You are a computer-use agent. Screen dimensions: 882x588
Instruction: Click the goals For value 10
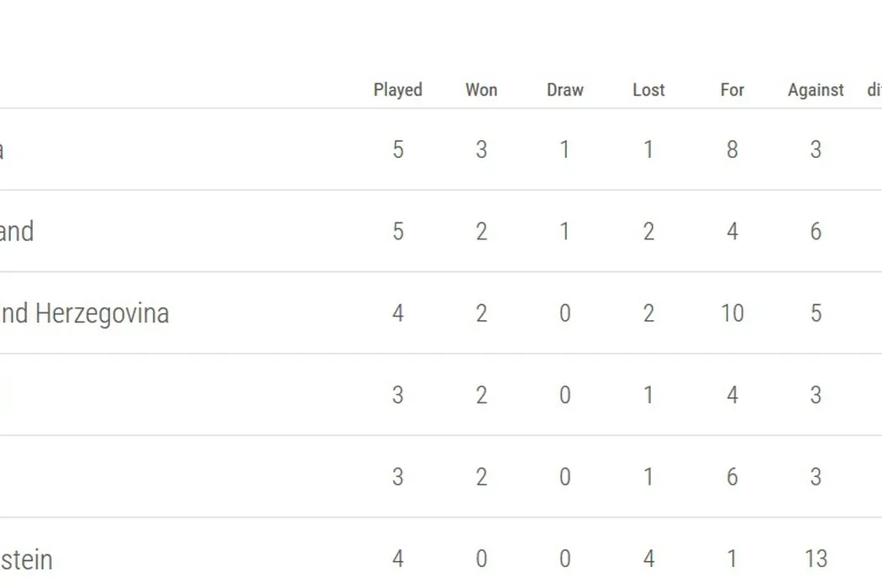click(x=732, y=313)
